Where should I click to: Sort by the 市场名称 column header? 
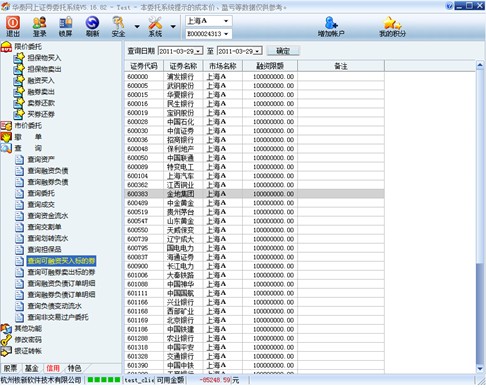(x=223, y=66)
